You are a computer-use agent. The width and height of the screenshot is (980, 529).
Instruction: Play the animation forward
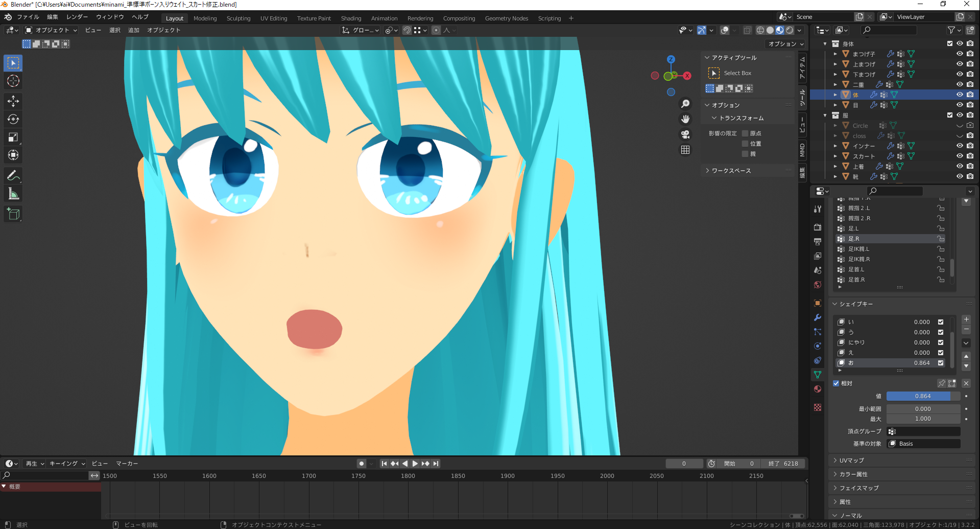tap(415, 464)
